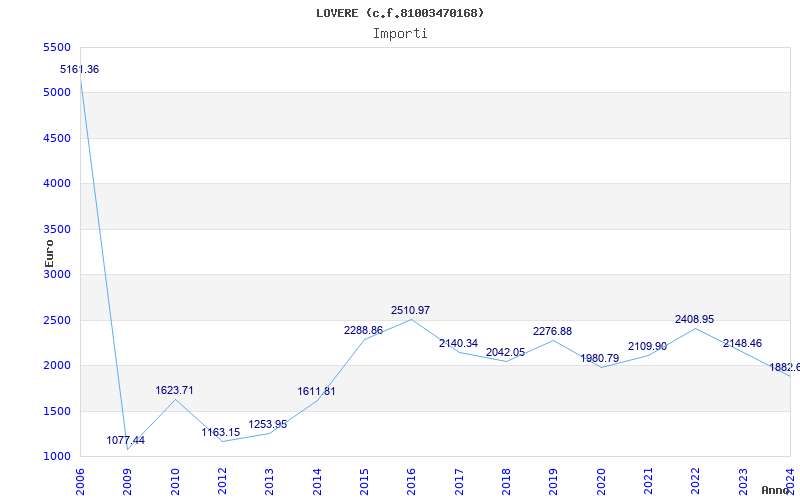Click the 1000 y-axis tick label
The width and height of the screenshot is (800, 500).
(56, 457)
